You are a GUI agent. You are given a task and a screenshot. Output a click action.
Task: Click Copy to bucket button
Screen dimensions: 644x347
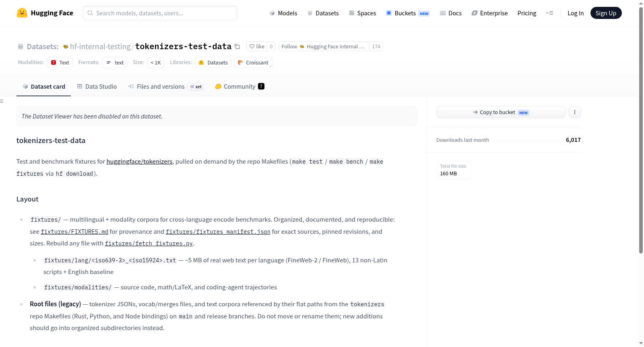click(501, 112)
